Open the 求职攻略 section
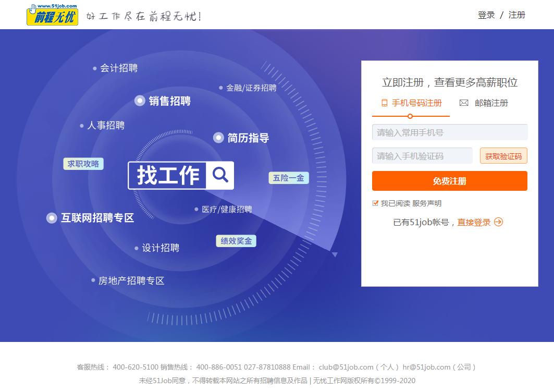 pyautogui.click(x=83, y=163)
